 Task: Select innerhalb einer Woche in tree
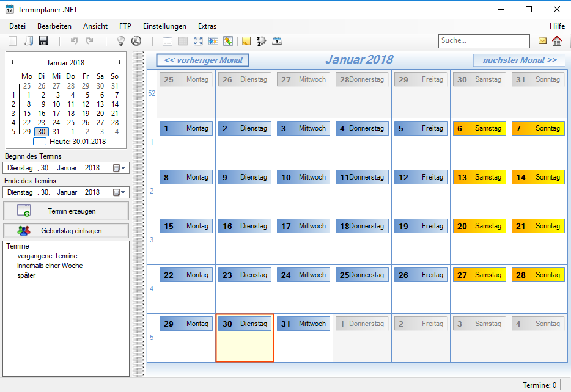(x=50, y=266)
